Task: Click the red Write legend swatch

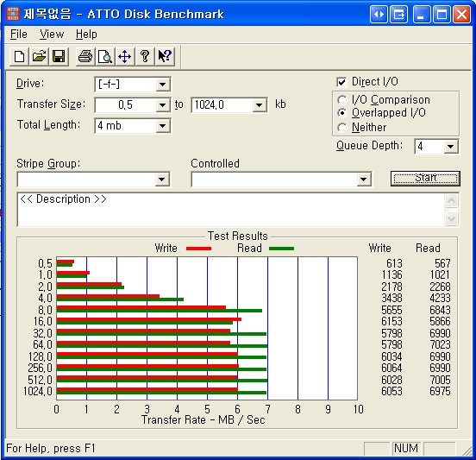Action: click(x=199, y=249)
